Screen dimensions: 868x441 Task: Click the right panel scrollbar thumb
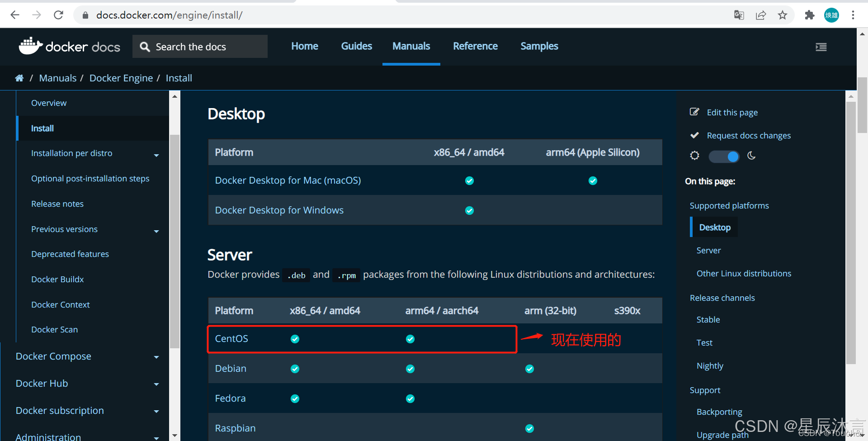tap(851, 232)
